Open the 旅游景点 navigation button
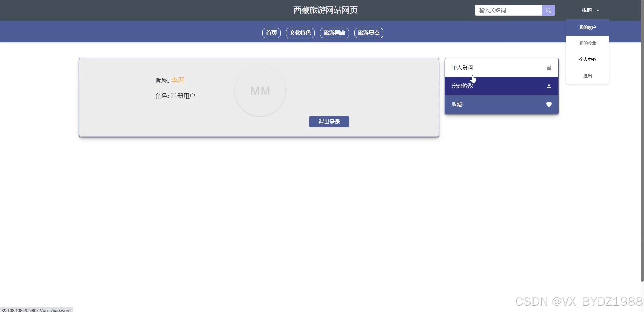Image resolution: width=644 pixels, height=312 pixels. coord(369,33)
